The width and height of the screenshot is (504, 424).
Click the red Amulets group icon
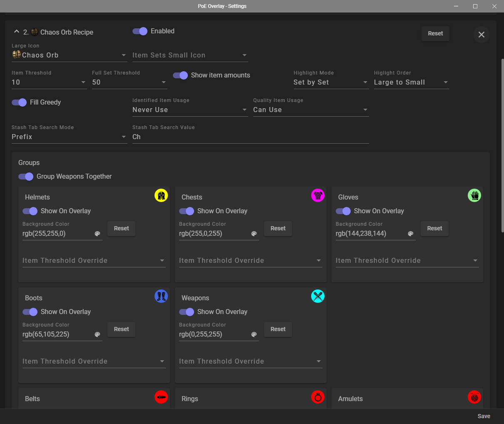pos(474,397)
